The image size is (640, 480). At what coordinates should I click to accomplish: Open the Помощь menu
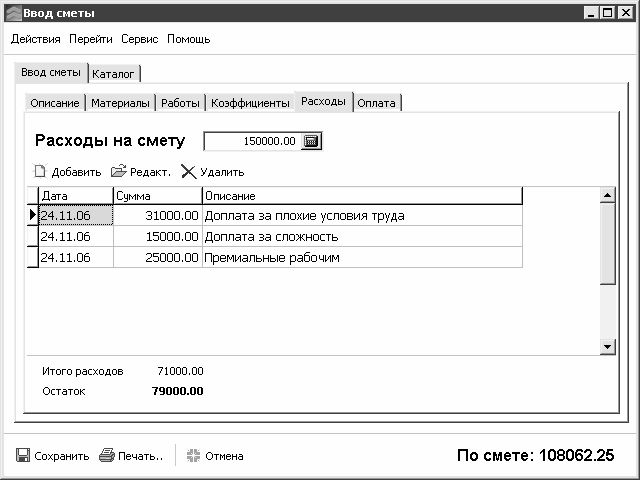coord(189,39)
